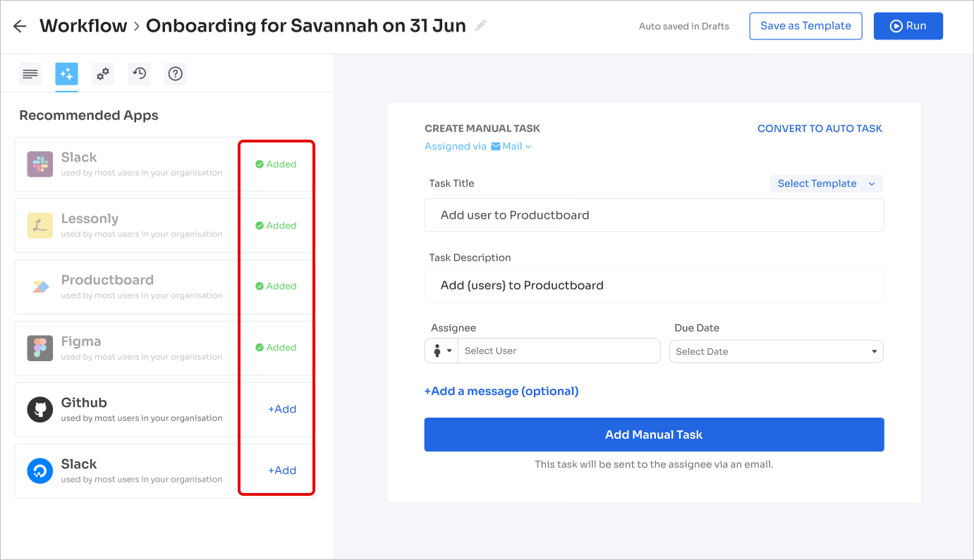Toggle the Added status for Productboard
Viewport: 974px width, 560px height.
(276, 286)
